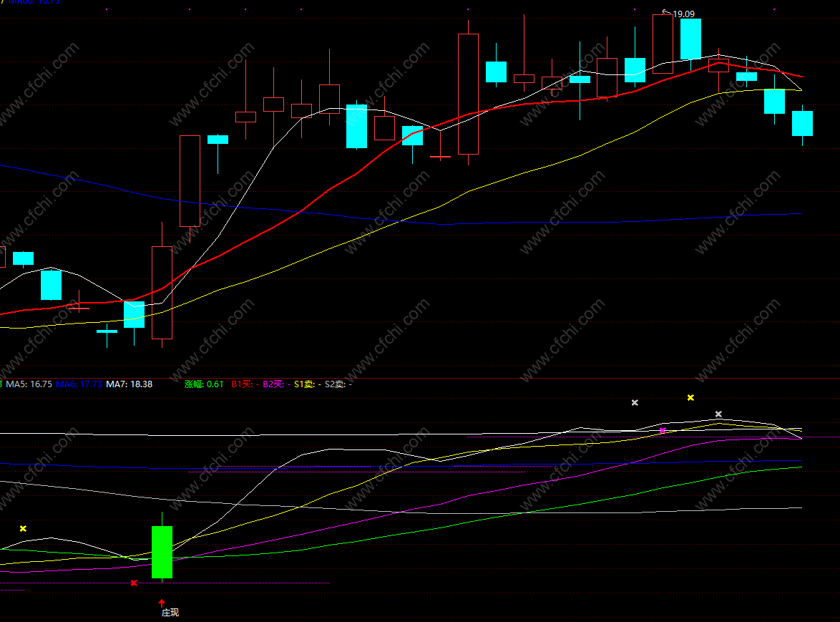Select the last cyan candlestick on the chart
Image resolution: width=840 pixels, height=622 pixels.
803,123
